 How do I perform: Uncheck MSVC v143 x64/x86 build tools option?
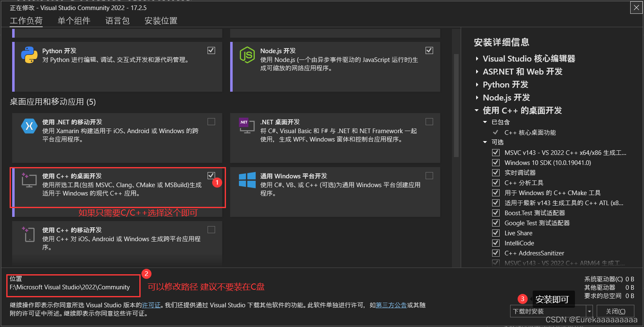pyautogui.click(x=496, y=152)
